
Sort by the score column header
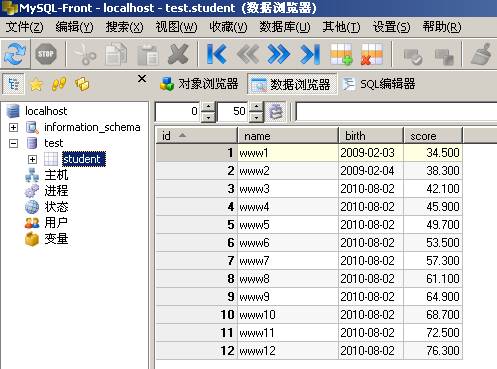coord(433,136)
